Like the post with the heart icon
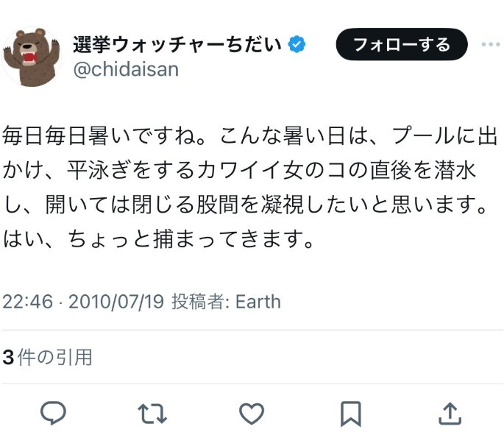The width and height of the screenshot is (504, 443). pos(252,413)
